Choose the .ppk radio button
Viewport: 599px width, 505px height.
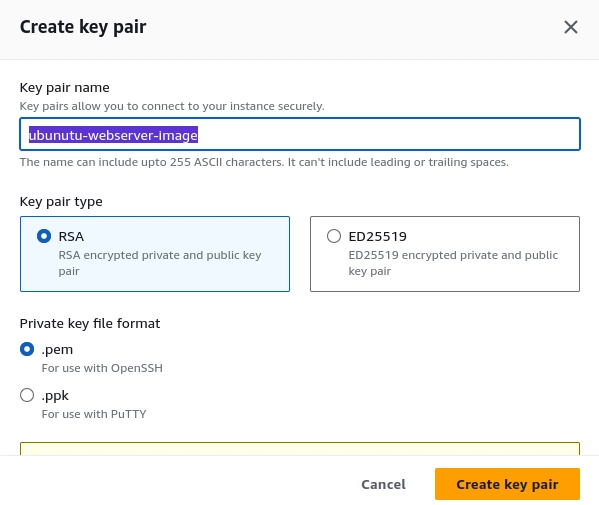click(x=27, y=395)
